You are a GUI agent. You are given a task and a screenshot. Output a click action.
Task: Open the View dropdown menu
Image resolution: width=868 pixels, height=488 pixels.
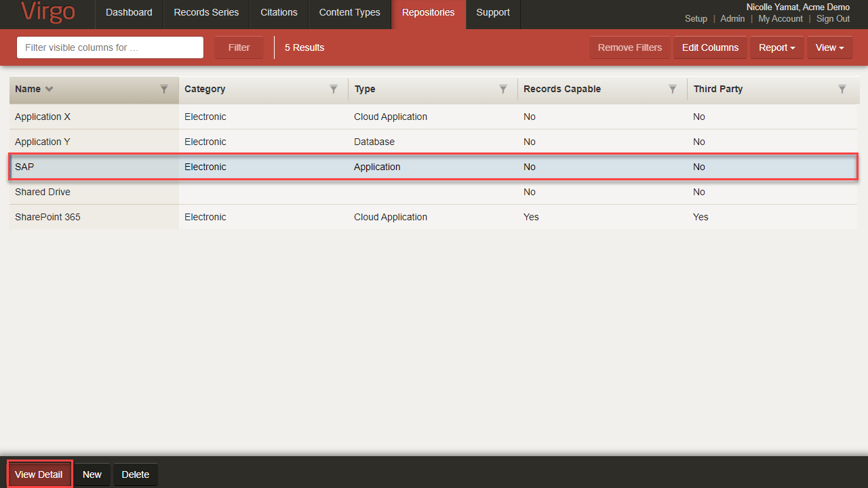(x=829, y=47)
